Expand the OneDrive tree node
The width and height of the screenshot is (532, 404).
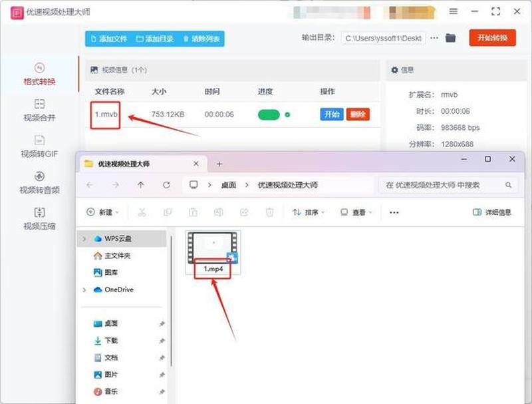tap(84, 290)
